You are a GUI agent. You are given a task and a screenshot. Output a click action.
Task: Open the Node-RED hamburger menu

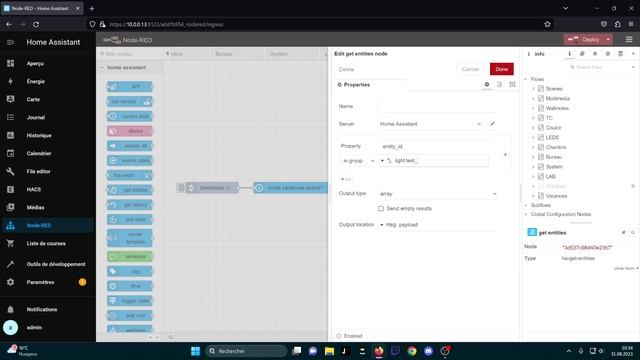(629, 40)
